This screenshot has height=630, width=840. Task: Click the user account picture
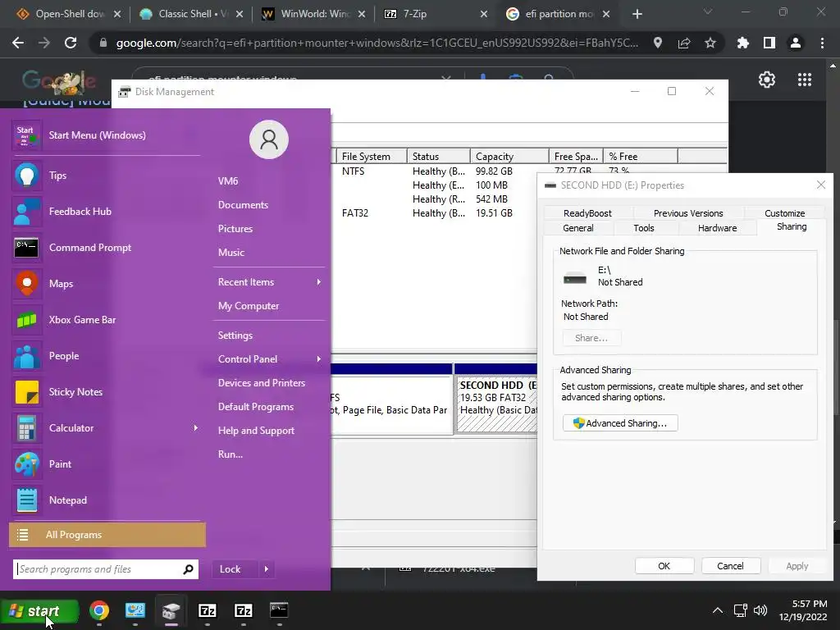(x=269, y=139)
